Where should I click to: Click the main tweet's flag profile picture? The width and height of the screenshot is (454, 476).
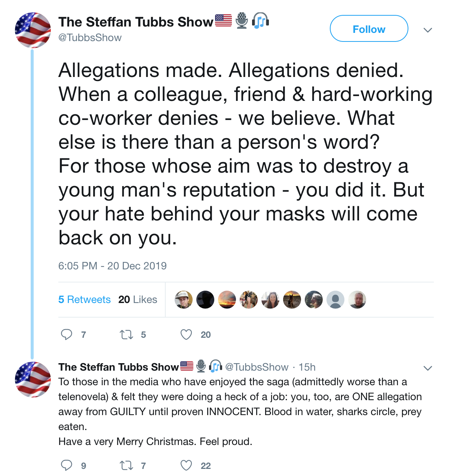33,30
